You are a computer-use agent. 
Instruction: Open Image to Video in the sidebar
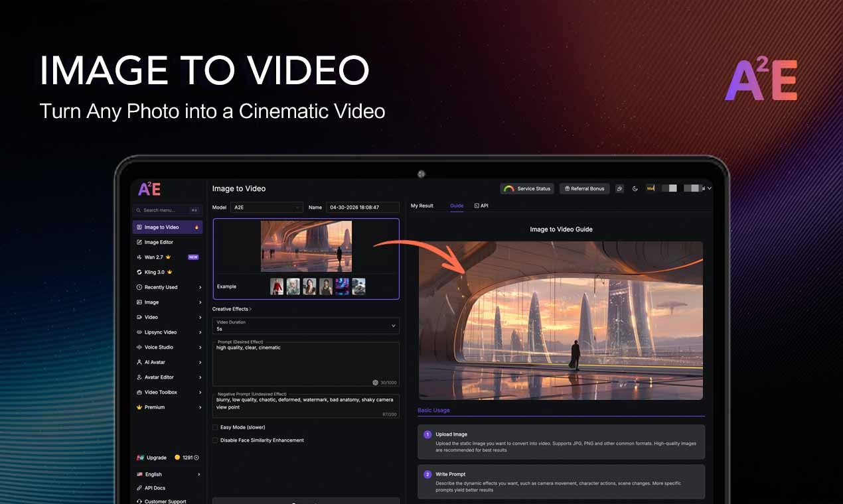point(167,227)
